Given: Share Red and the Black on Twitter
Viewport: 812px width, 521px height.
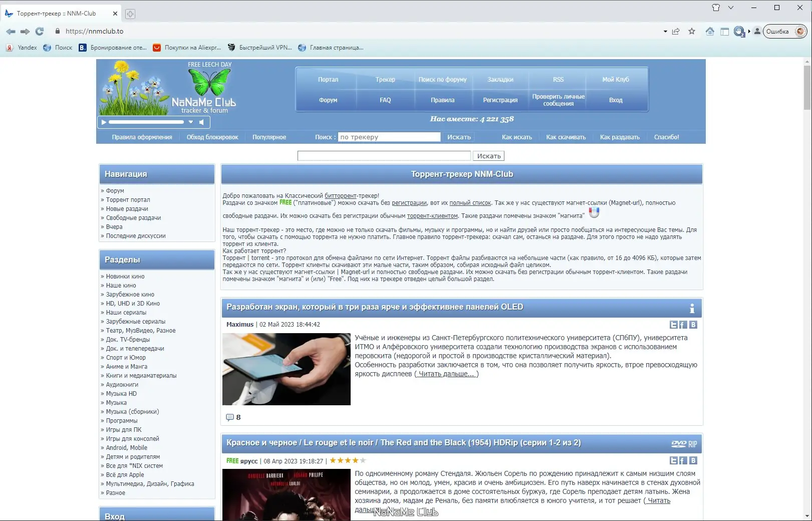Looking at the screenshot, I should tap(674, 460).
